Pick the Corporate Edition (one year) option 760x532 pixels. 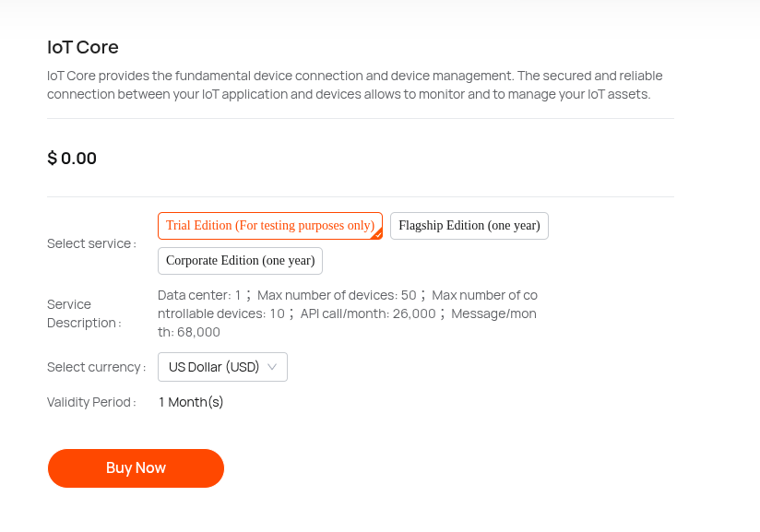pyautogui.click(x=240, y=261)
